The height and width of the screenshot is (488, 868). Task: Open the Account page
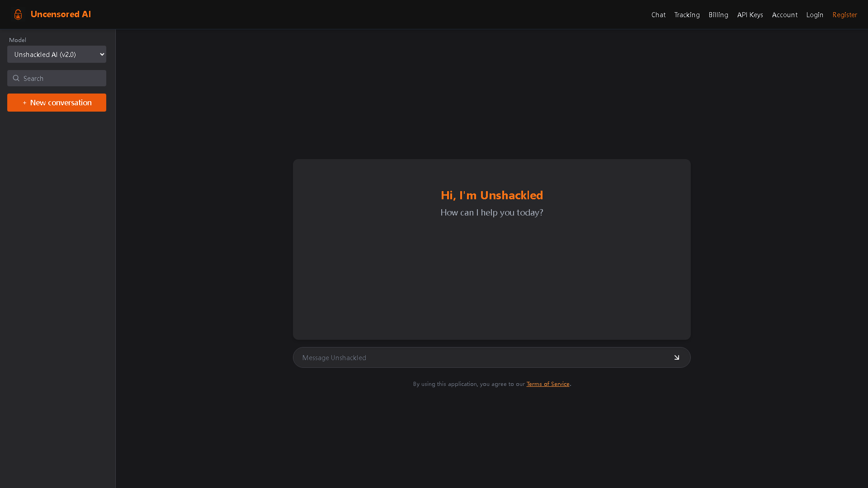[785, 14]
